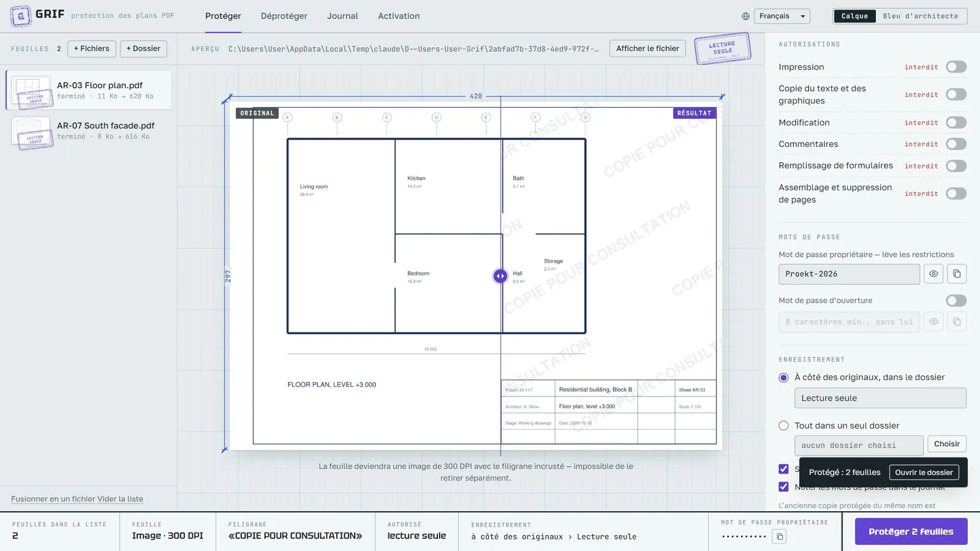The width and height of the screenshot is (980, 551).
Task: Click the open-password copy icon
Action: [957, 321]
